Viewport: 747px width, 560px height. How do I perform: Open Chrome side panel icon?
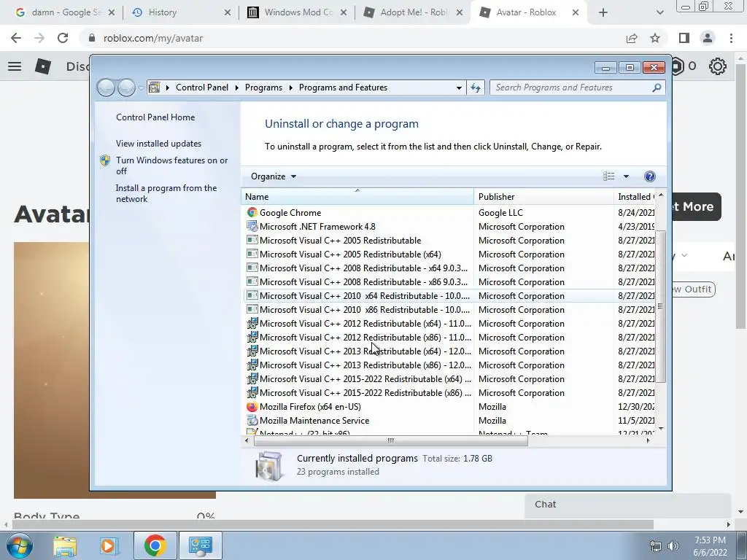pos(684,38)
